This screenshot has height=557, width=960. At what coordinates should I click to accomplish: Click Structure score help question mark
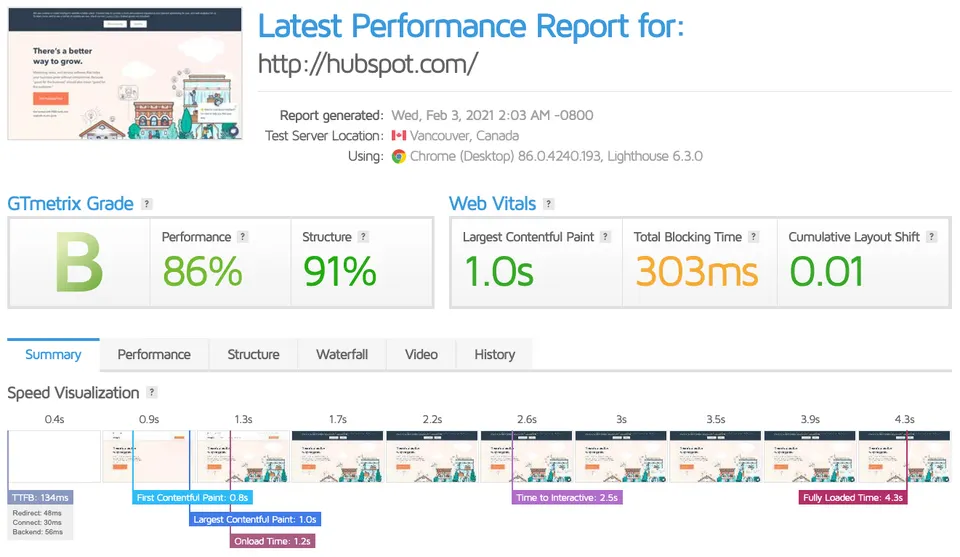(363, 237)
